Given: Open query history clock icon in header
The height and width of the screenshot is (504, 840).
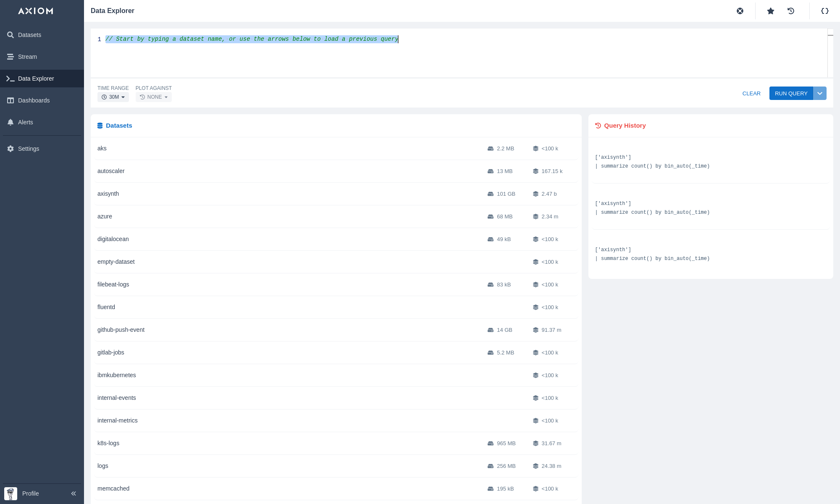Looking at the screenshot, I should click(791, 11).
